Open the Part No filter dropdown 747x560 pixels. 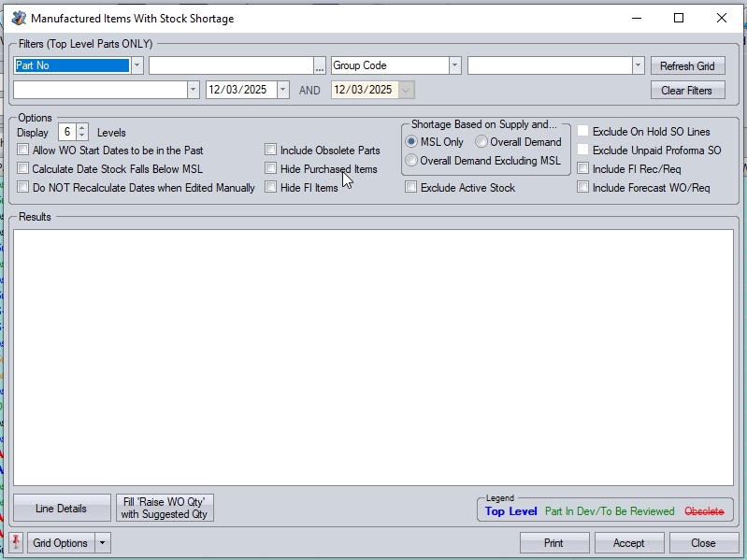coord(137,65)
